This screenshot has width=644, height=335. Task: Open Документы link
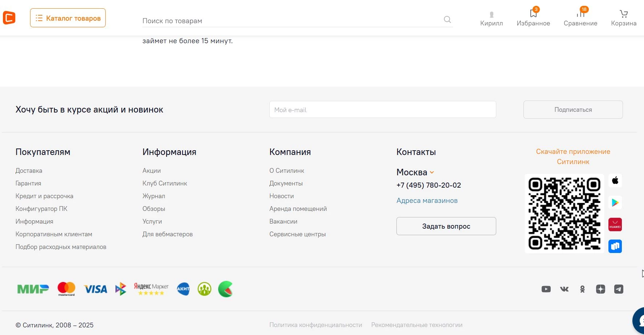(x=286, y=183)
